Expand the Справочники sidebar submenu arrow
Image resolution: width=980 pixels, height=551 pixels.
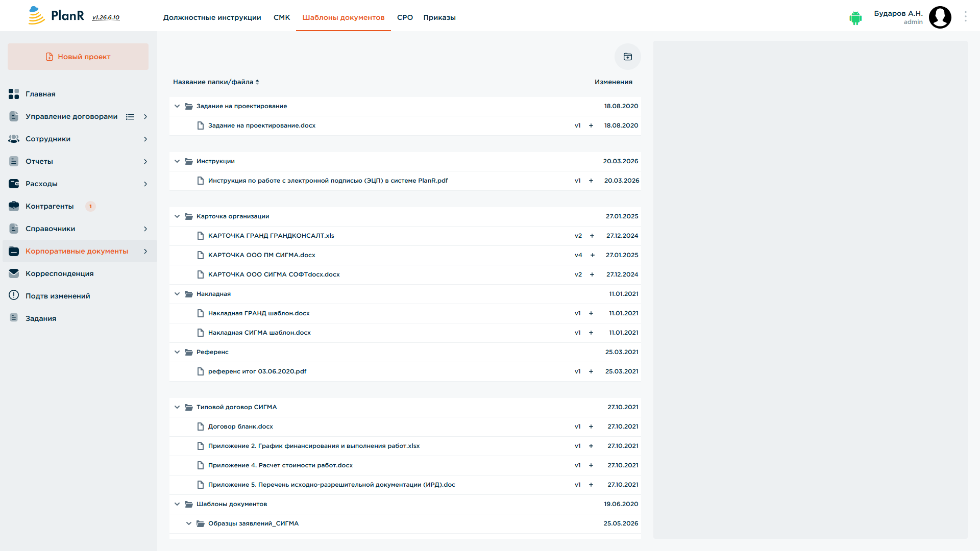(145, 229)
